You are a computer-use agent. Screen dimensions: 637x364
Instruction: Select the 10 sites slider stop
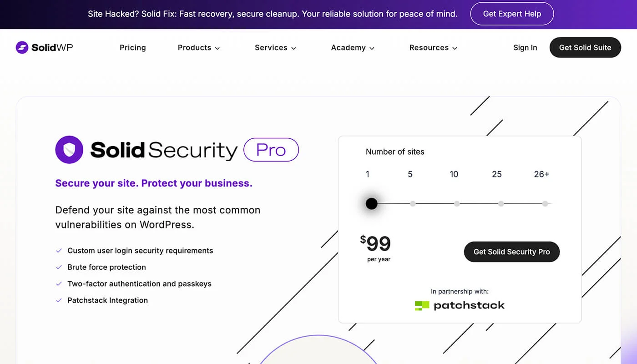(x=457, y=204)
